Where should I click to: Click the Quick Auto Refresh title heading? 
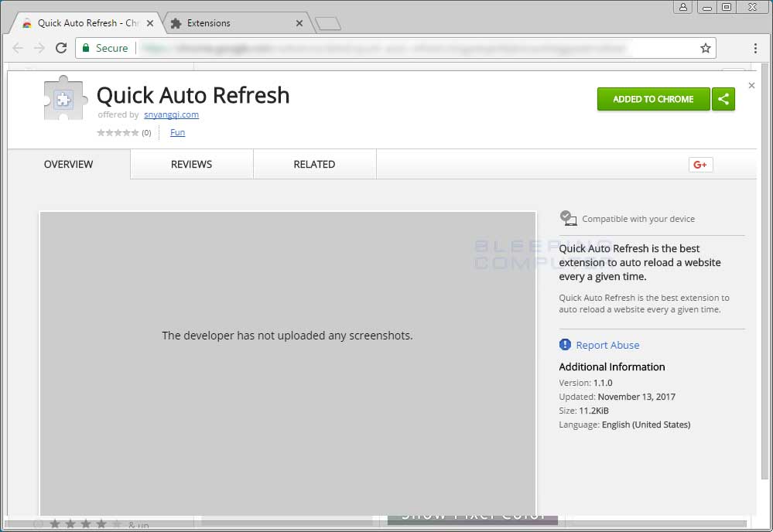[193, 95]
